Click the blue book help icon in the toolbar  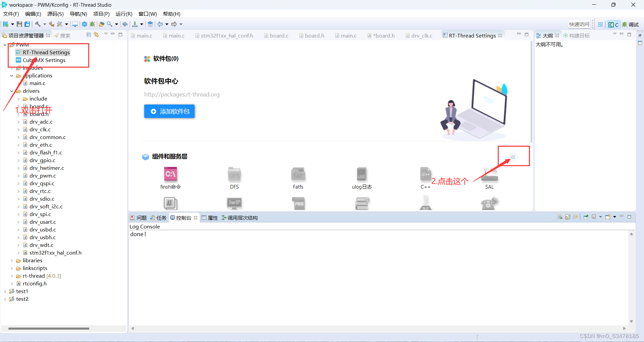point(125,24)
